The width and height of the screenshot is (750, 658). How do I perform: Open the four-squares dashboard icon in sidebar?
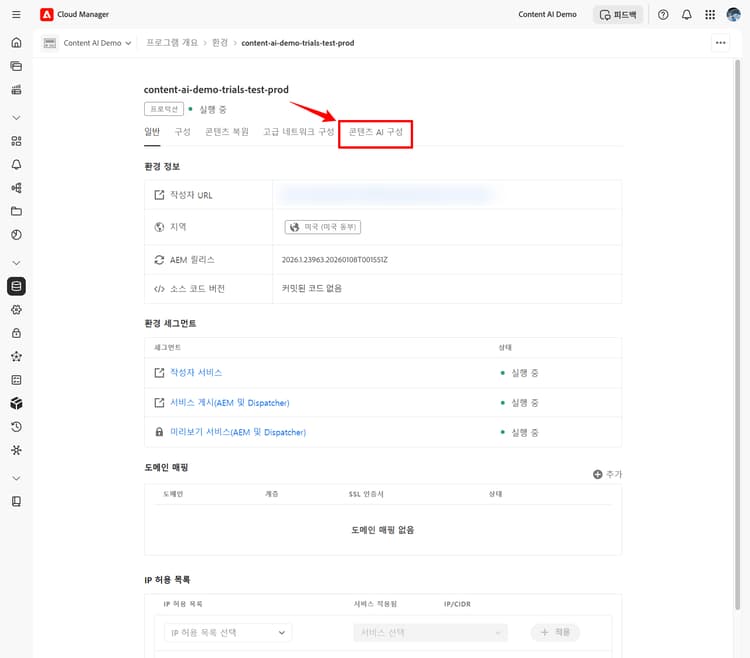point(16,141)
